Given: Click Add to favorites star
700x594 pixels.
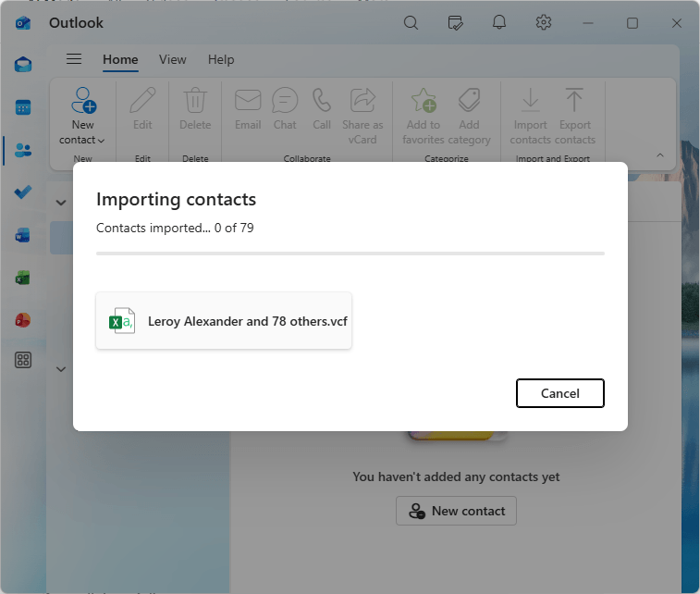Looking at the screenshot, I should (424, 117).
